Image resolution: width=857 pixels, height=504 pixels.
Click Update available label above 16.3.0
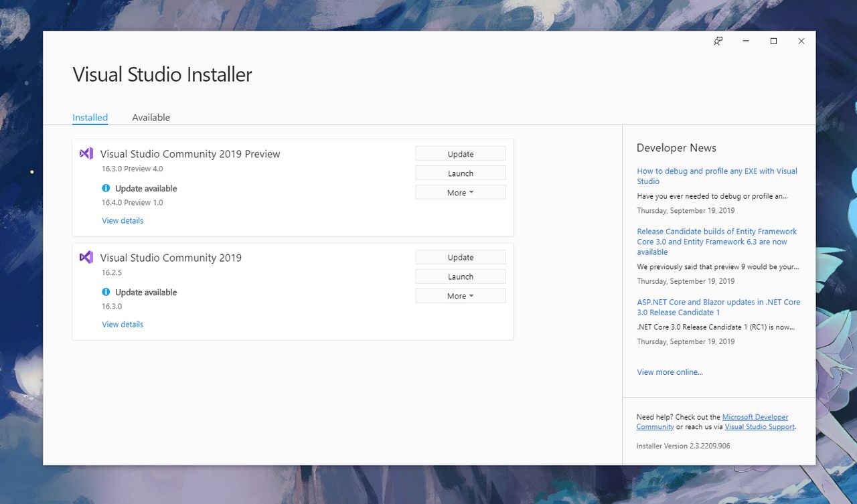tap(146, 292)
